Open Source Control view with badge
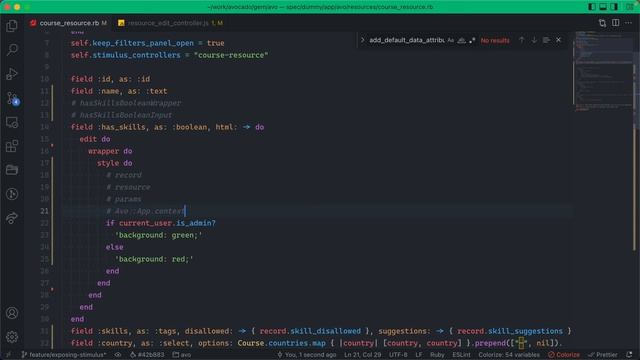The width and height of the screenshot is (640, 360). click(12, 98)
